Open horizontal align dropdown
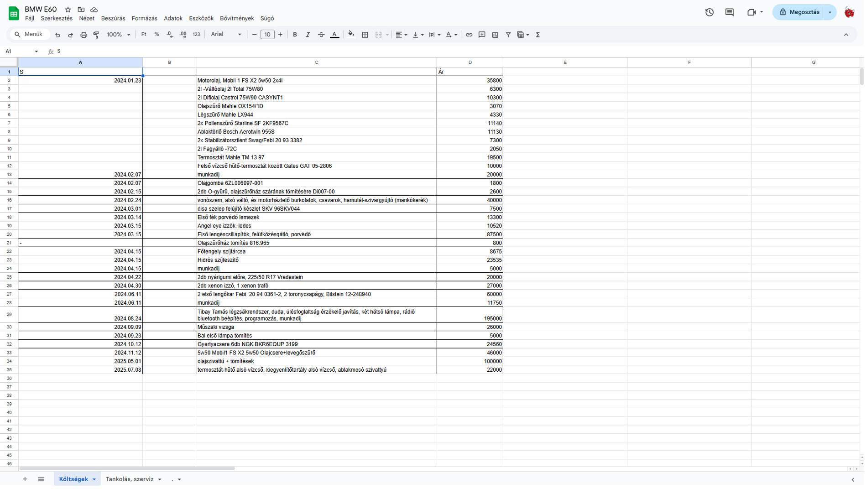The image size is (866, 504). tap(401, 35)
